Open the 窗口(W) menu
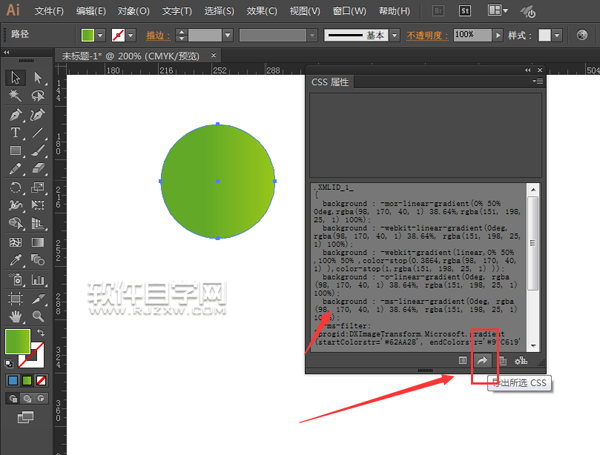Viewport: 600px width, 455px height. [x=349, y=11]
